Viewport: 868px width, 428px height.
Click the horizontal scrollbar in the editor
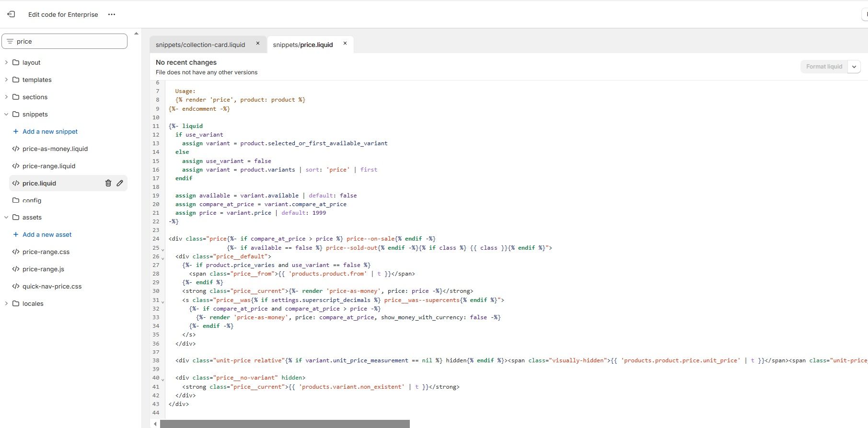285,424
